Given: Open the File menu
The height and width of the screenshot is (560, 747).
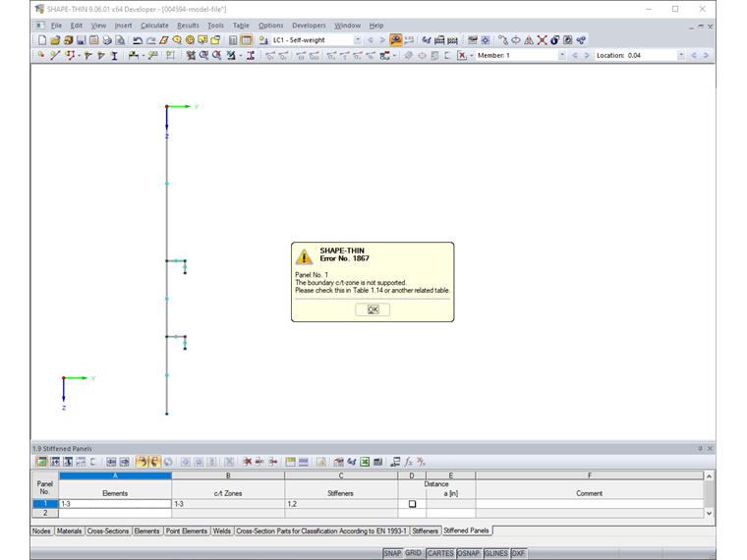Looking at the screenshot, I should point(56,26).
